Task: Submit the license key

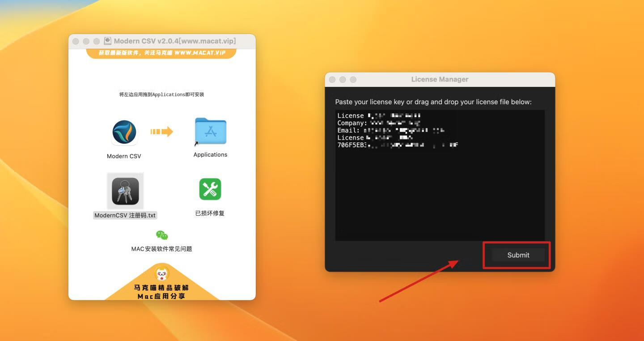Action: tap(518, 255)
